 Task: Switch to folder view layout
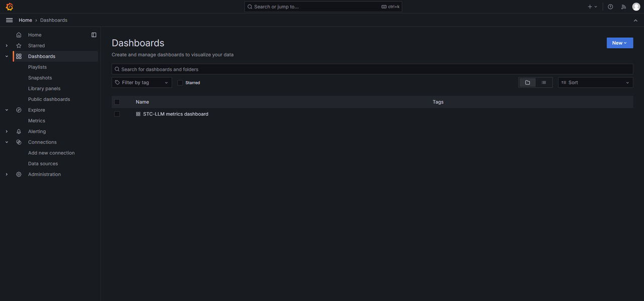pos(527,83)
